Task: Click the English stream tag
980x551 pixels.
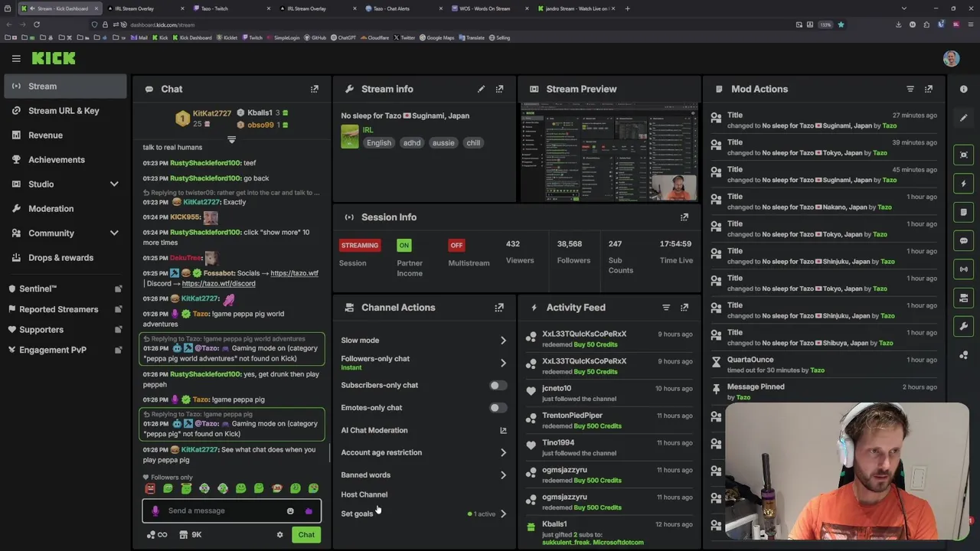Action: click(x=378, y=143)
